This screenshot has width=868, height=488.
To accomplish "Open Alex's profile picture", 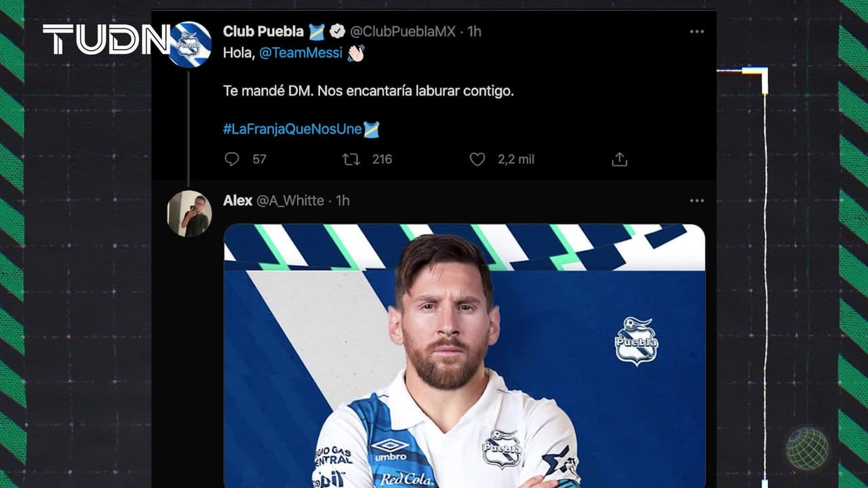I will tap(189, 213).
